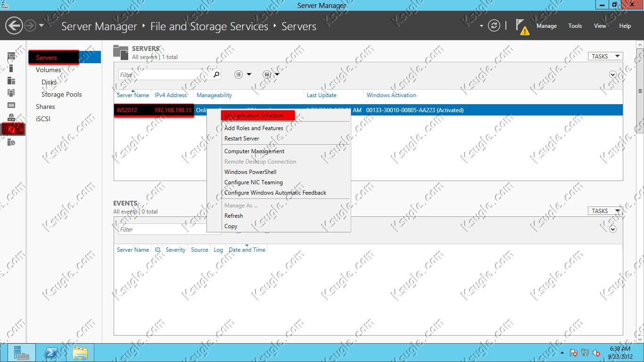Viewport: 644px width, 362px height.
Task: Click the Servers section Filter input
Action: point(165,74)
